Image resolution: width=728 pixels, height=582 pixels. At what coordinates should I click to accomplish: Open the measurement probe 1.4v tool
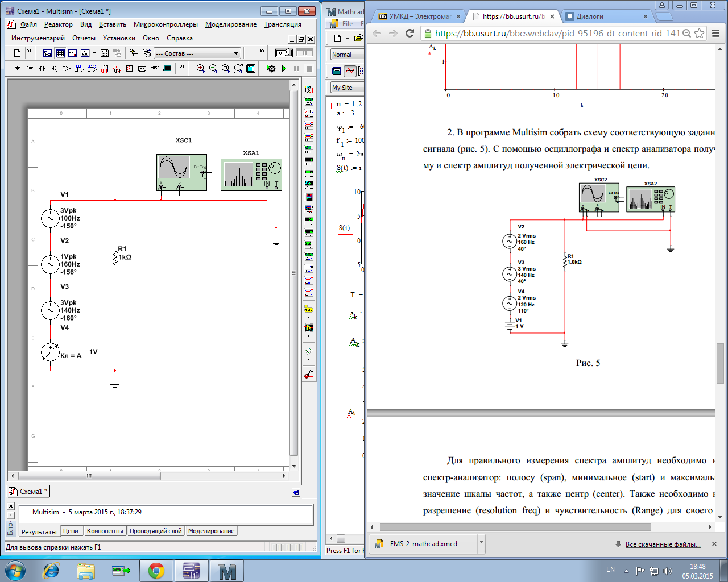(309, 310)
